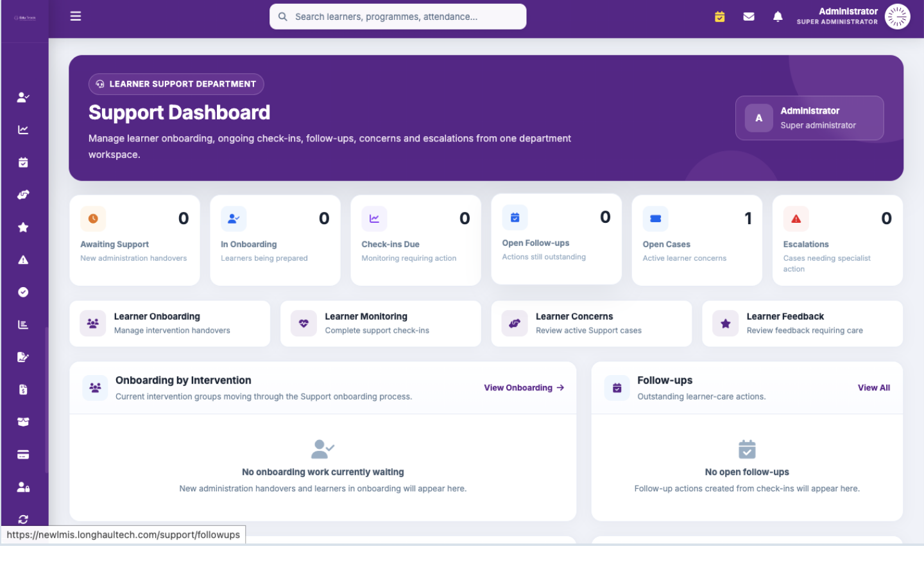Image resolution: width=924 pixels, height=578 pixels.
Task: Click the sidebar warning triangle icon
Action: point(23,259)
